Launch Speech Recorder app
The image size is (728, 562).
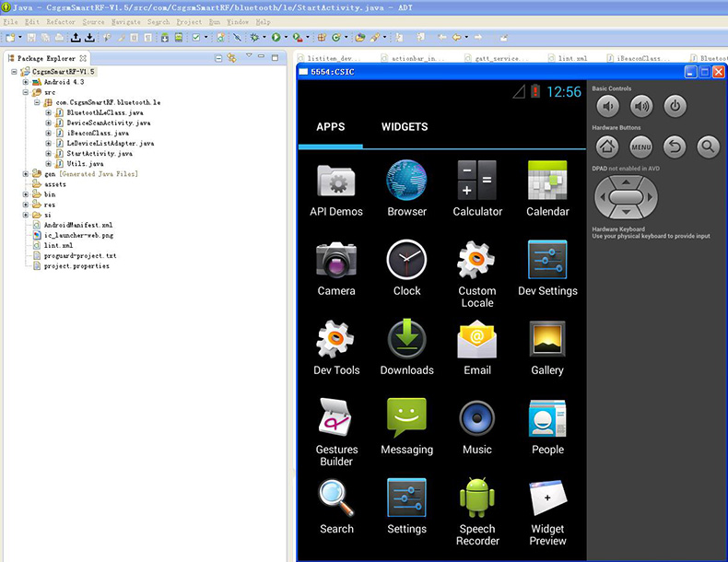[x=477, y=512]
